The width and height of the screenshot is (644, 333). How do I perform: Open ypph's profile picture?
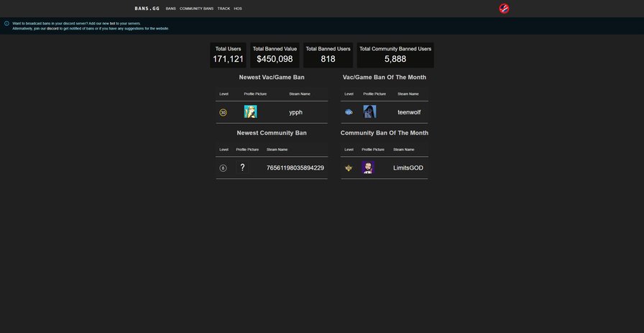tap(250, 111)
